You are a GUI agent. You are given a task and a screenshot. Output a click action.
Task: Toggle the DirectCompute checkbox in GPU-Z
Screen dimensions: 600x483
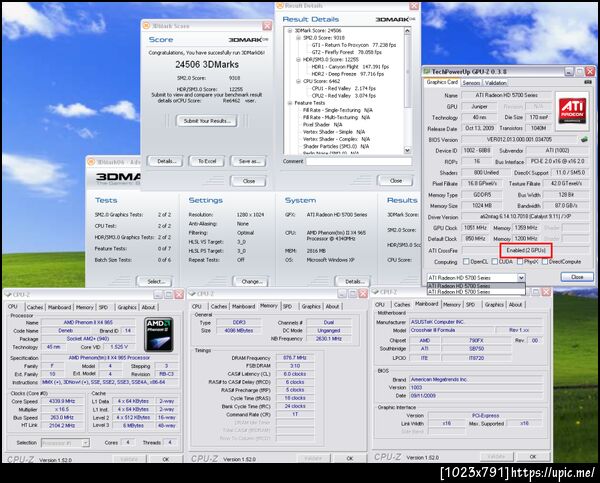(545, 262)
